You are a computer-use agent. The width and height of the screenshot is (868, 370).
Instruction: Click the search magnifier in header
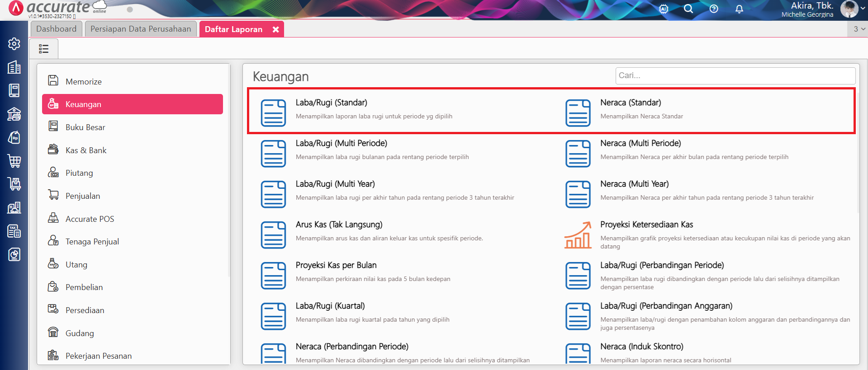pyautogui.click(x=688, y=9)
